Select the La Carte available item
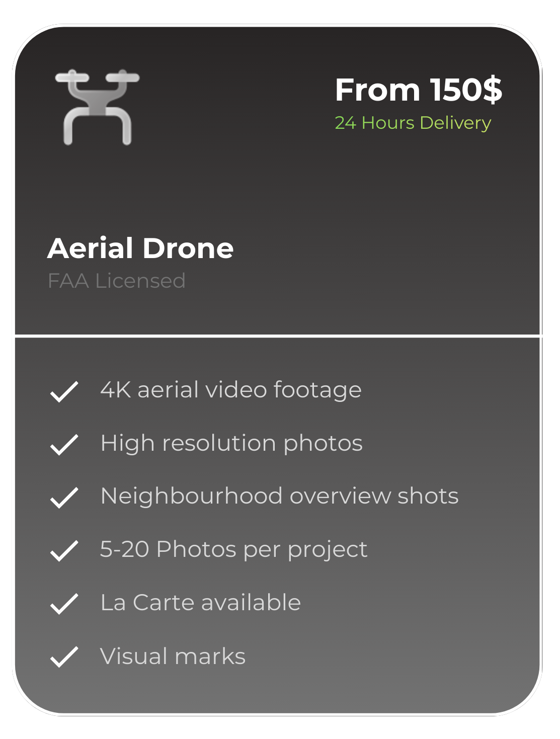This screenshot has height=739, width=560. [x=200, y=603]
